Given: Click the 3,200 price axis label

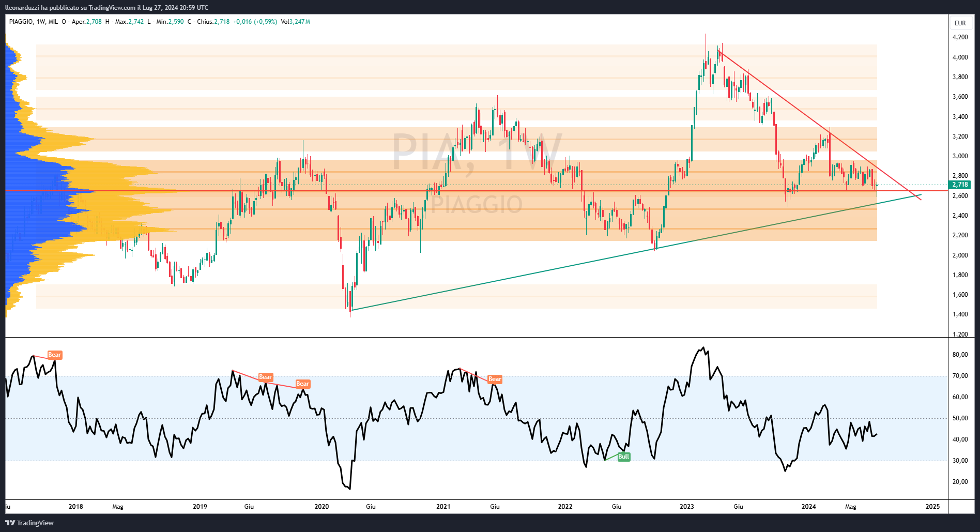Looking at the screenshot, I should [960, 136].
